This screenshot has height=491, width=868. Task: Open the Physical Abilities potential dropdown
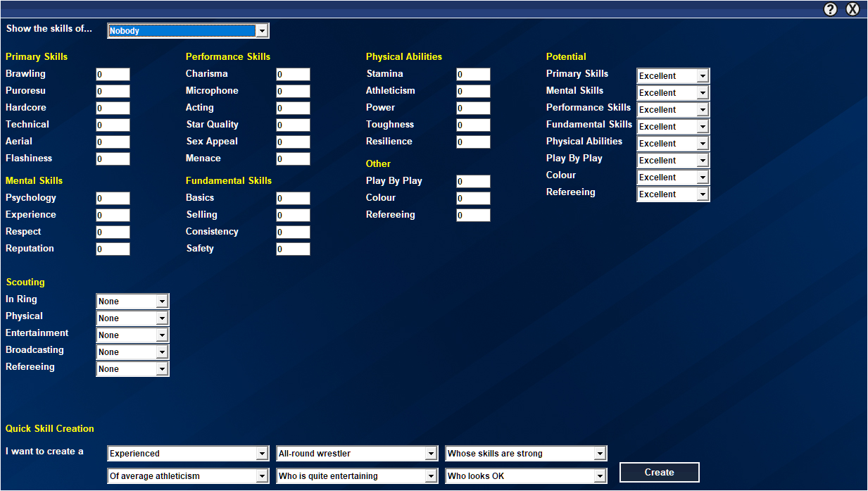(x=672, y=144)
